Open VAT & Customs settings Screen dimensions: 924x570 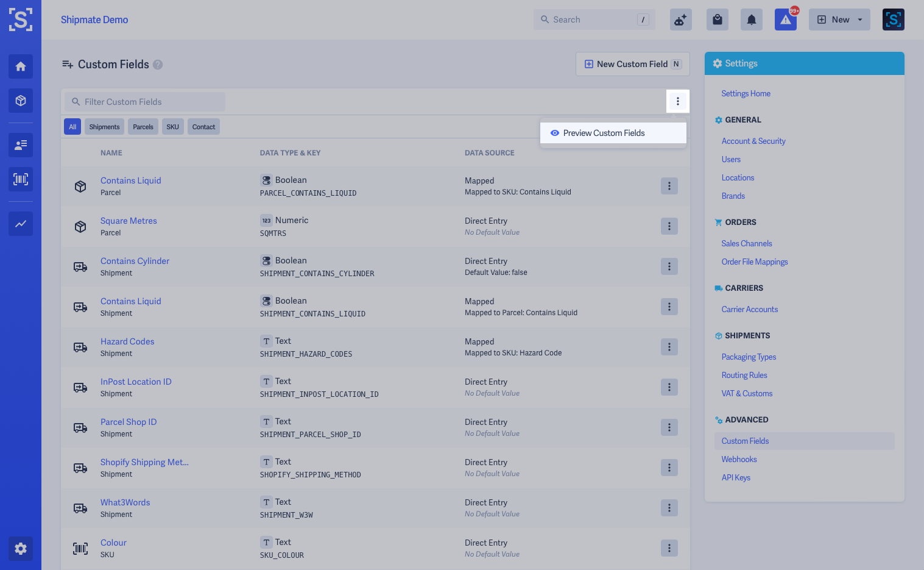pos(747,393)
